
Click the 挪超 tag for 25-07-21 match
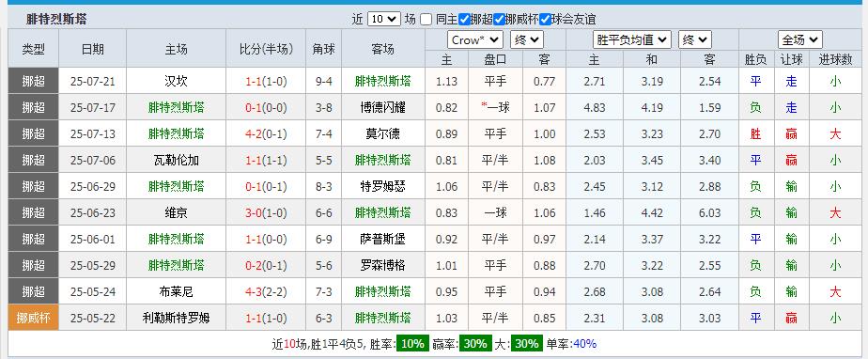[33, 81]
